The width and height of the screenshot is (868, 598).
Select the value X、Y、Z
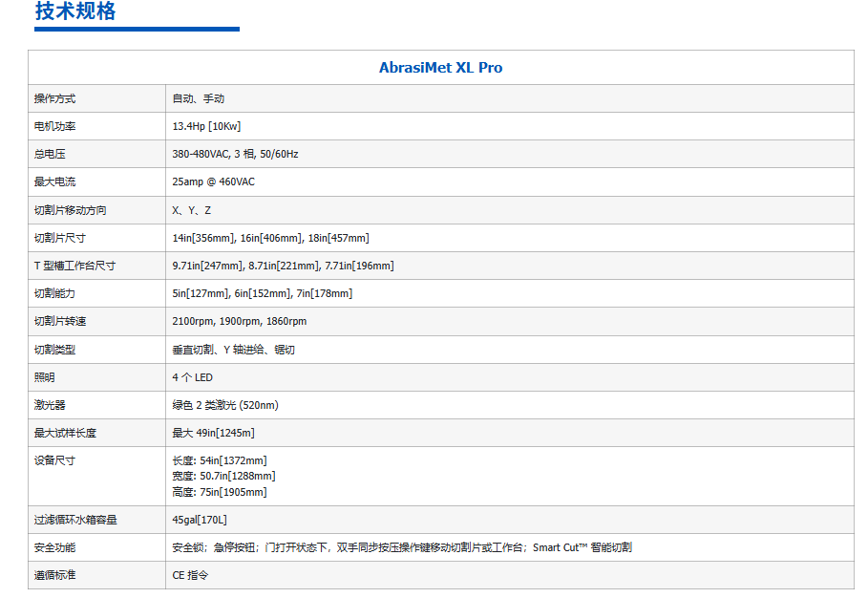[192, 210]
